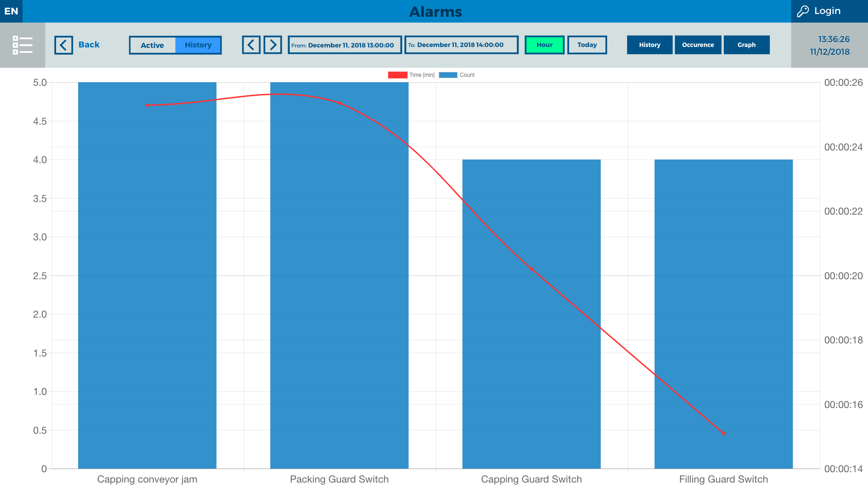The height and width of the screenshot is (488, 868).
Task: Click the 11/12/2018 date text
Action: [830, 52]
